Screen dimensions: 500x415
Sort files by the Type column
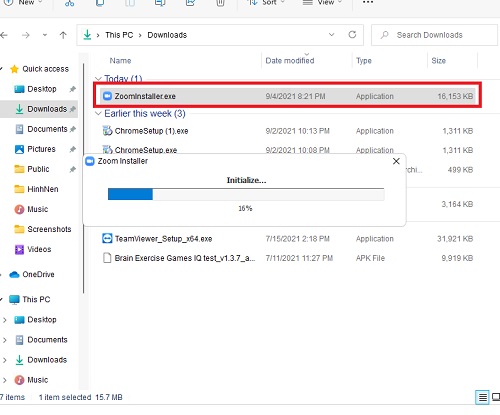(x=364, y=61)
